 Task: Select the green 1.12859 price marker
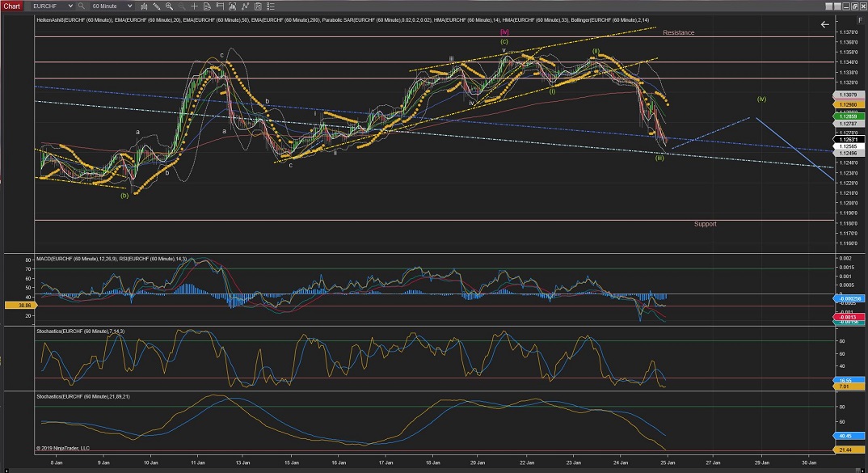[848, 116]
